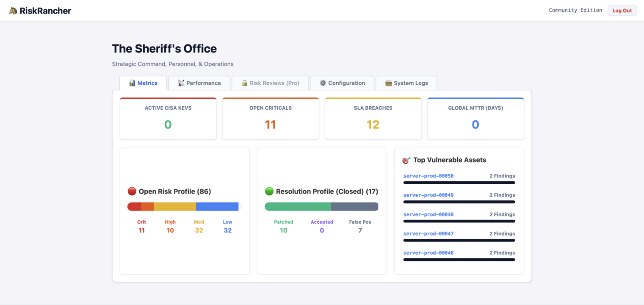Click the RiskRancher brand name

(x=45, y=11)
